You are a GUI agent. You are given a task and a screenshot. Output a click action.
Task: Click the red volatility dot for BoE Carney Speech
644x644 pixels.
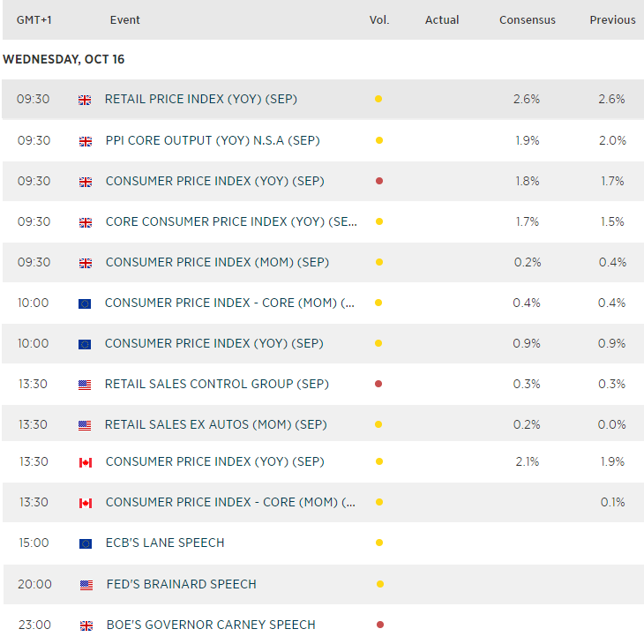tap(380, 625)
